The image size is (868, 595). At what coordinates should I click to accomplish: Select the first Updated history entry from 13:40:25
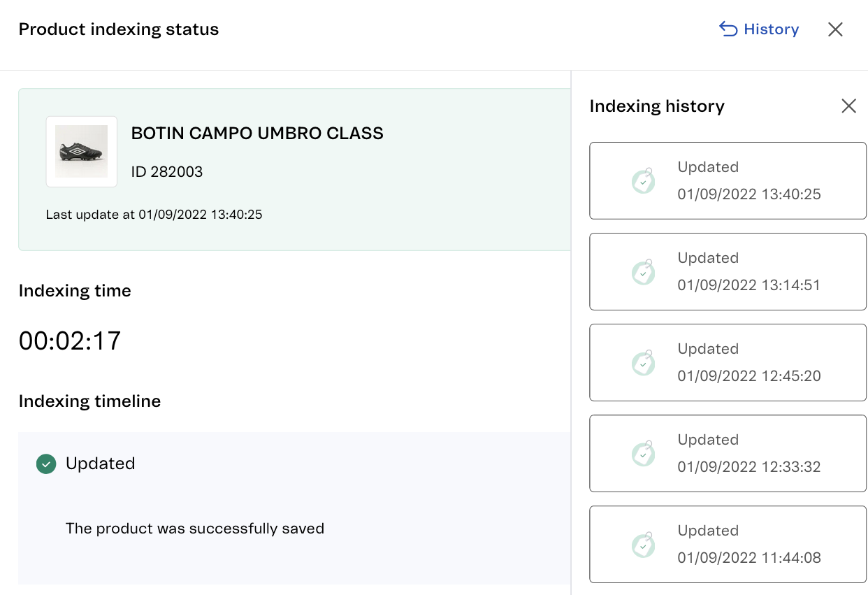tap(728, 180)
